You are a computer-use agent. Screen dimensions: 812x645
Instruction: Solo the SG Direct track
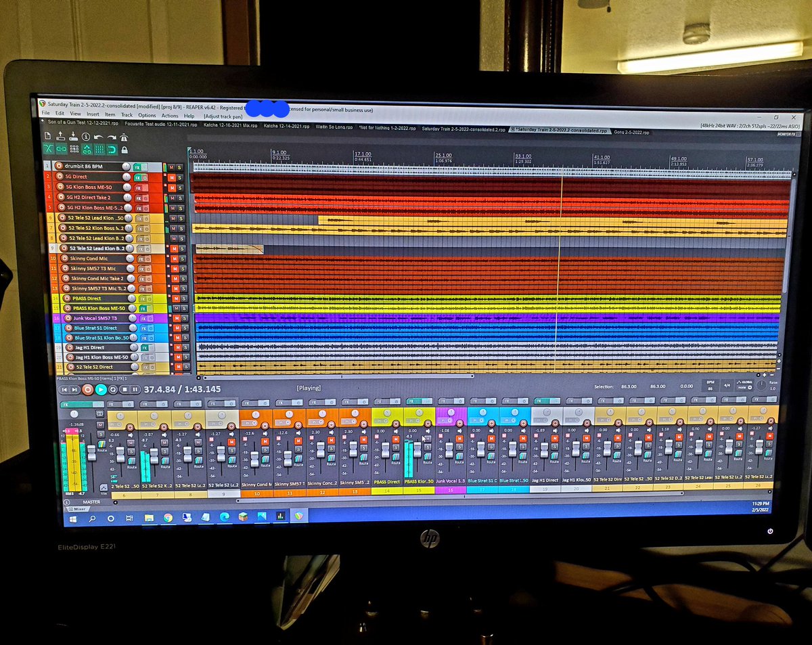[x=179, y=178]
